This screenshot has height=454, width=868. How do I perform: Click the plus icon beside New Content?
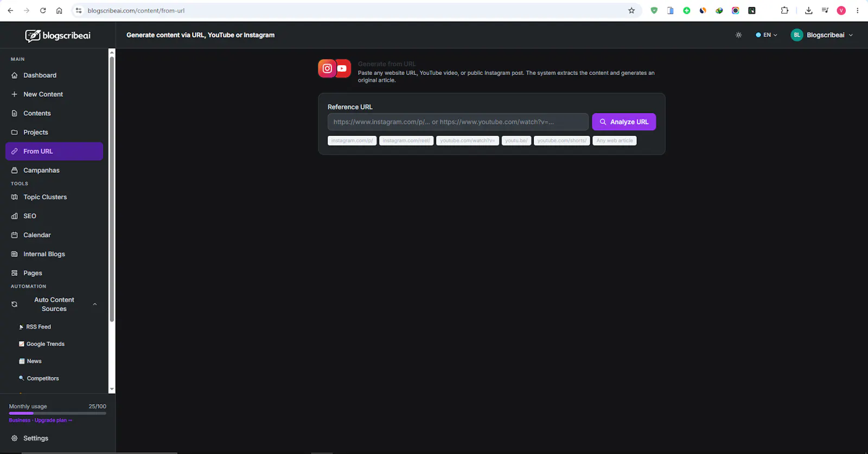(15, 94)
